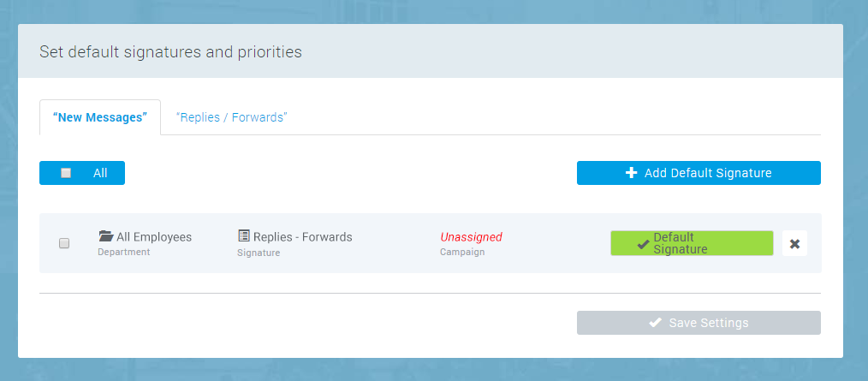Tick the select-all checkbox in the All button
The image size is (868, 381).
(66, 173)
